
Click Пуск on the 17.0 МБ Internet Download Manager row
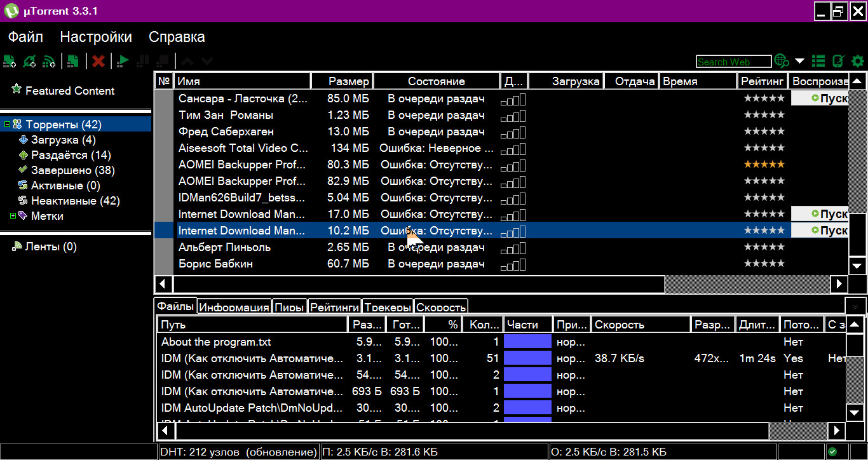820,214
